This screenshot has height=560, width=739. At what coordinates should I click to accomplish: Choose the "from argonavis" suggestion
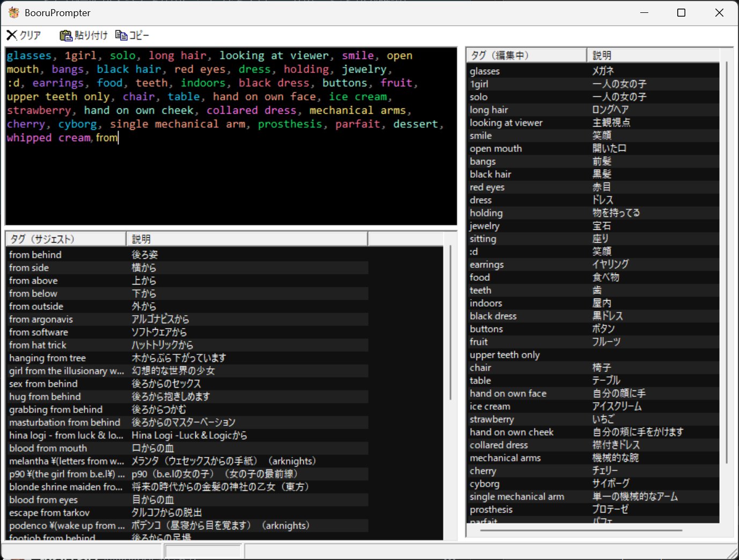coord(187,319)
